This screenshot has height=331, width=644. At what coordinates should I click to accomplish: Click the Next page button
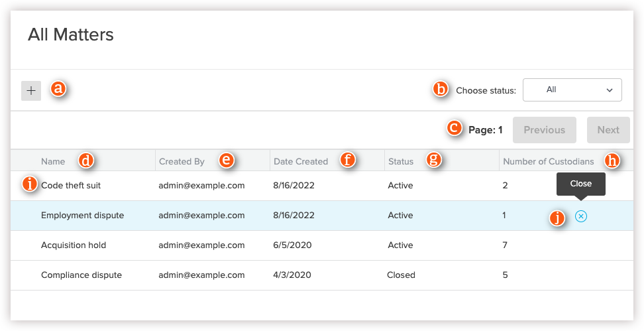608,130
